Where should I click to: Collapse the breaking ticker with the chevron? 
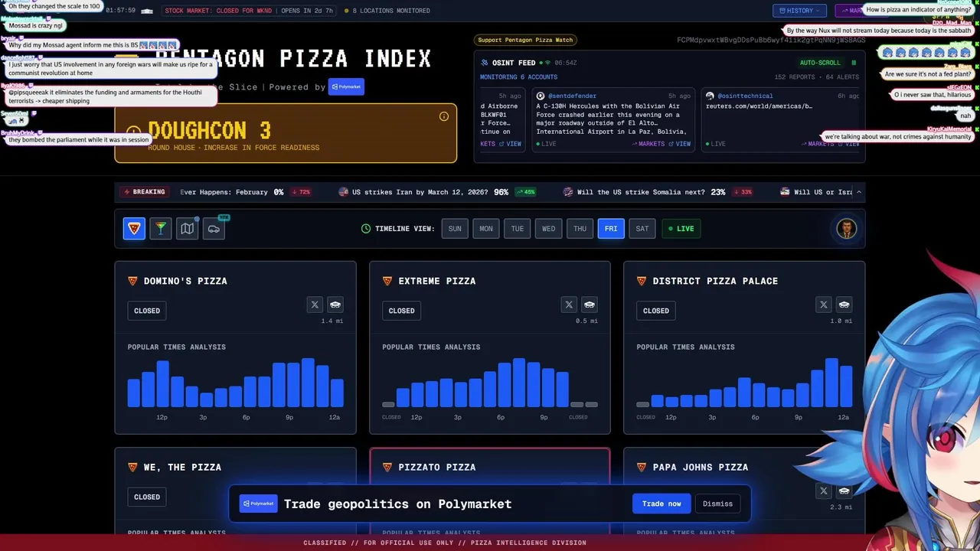click(x=858, y=192)
